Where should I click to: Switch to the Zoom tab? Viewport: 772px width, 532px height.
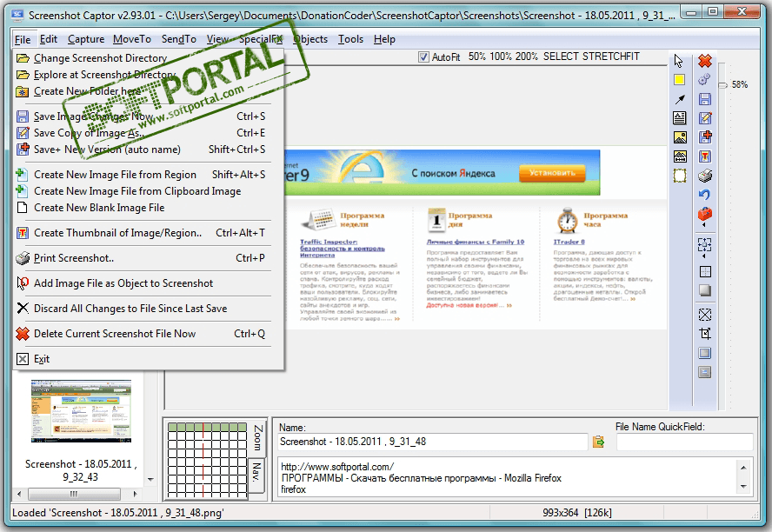click(x=258, y=437)
